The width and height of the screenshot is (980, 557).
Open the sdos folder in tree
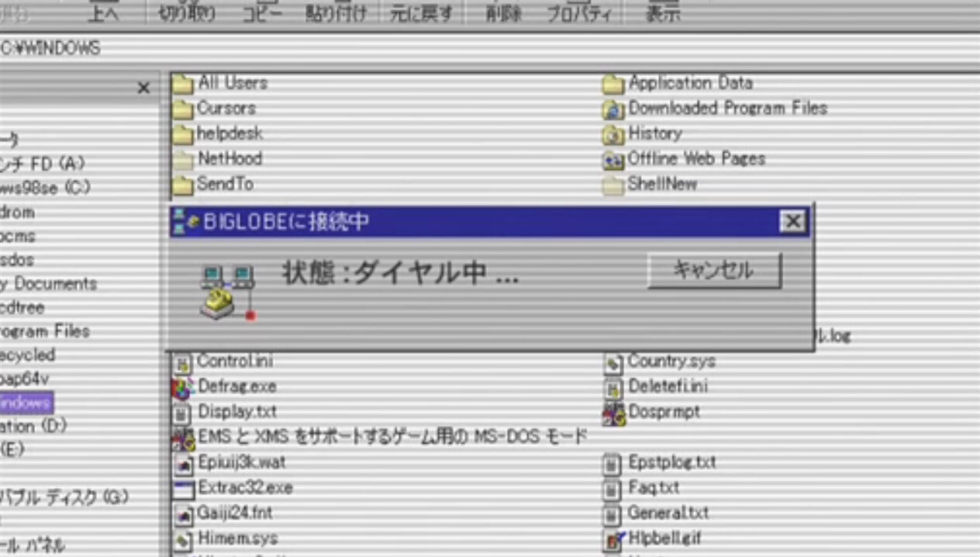(x=17, y=259)
